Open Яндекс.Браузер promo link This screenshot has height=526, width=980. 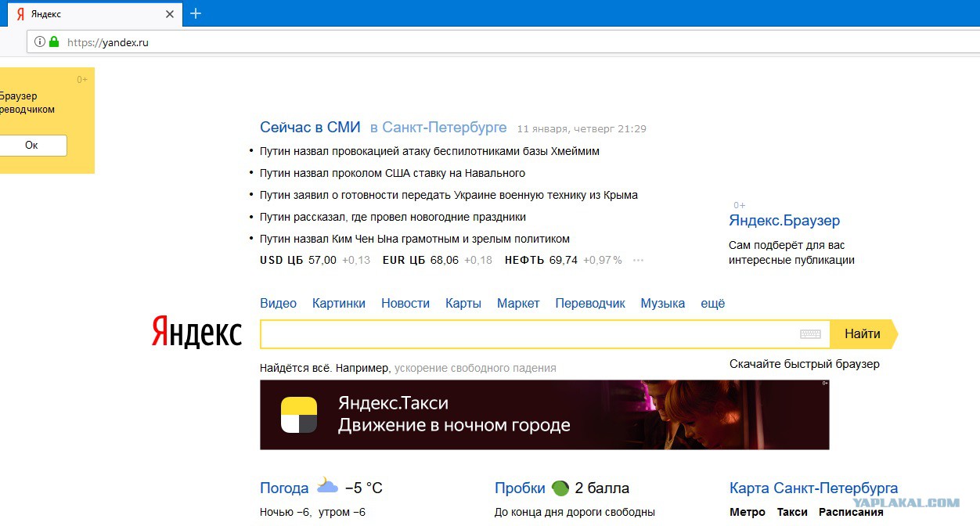pos(784,221)
